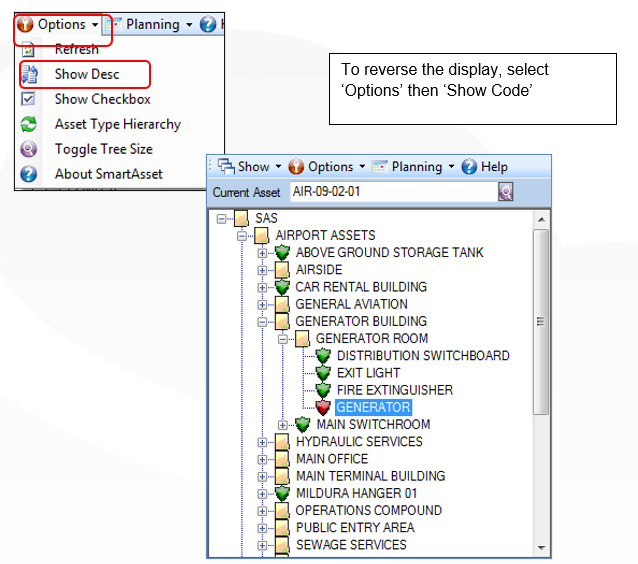Screen dimensions: 638x564
Task: Click the Toggle Tree Size magnifier icon
Action: 28,149
